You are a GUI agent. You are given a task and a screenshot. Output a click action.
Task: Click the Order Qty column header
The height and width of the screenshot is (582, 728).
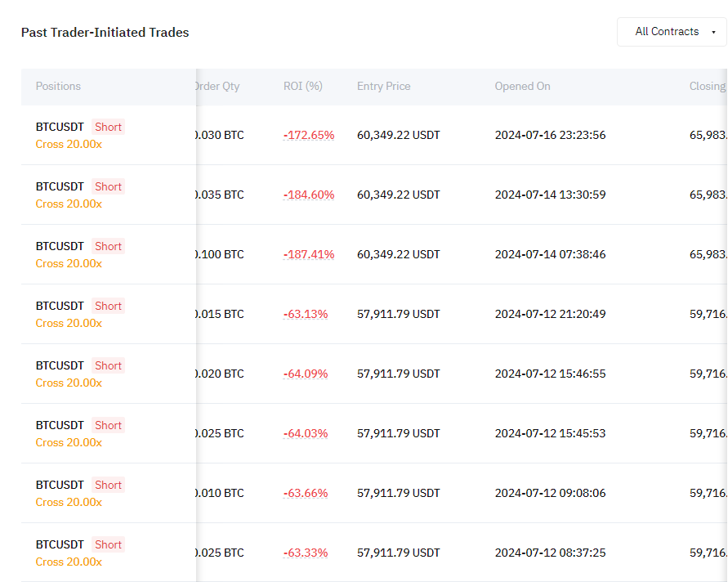click(218, 87)
